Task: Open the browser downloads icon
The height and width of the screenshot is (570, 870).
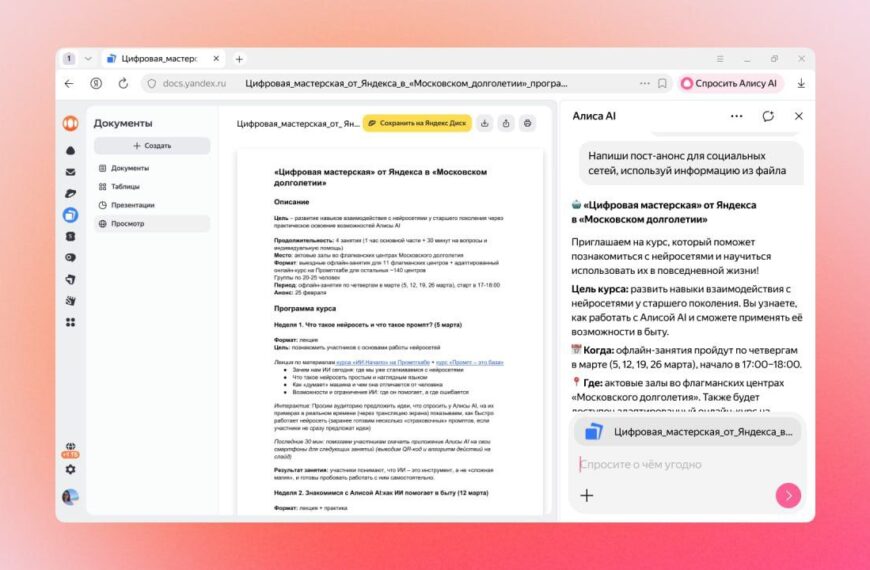Action: pos(801,83)
